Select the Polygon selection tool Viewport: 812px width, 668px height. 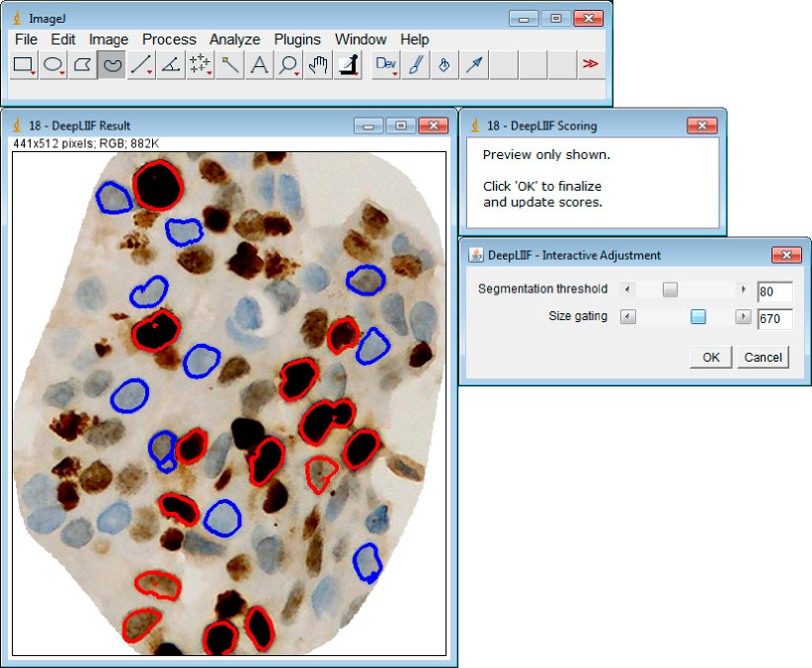pyautogui.click(x=83, y=65)
